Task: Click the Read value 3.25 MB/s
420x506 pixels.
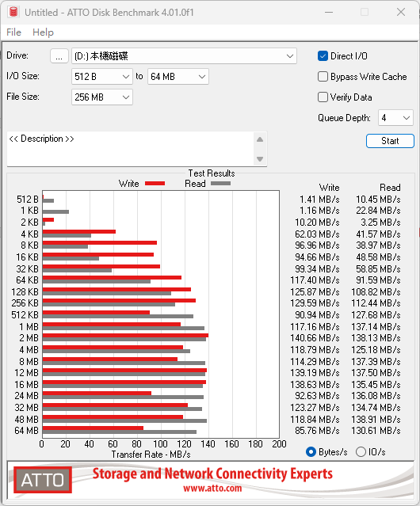Action: 380,223
